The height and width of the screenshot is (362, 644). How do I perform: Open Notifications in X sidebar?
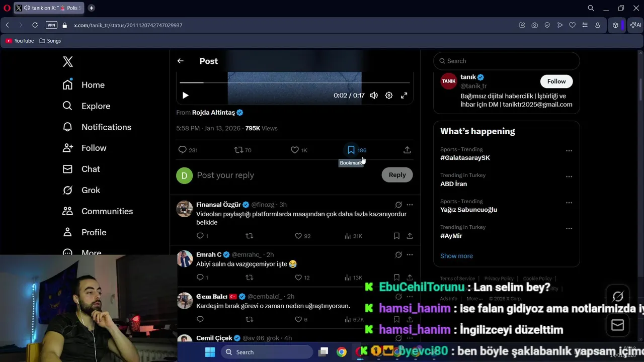point(97,127)
